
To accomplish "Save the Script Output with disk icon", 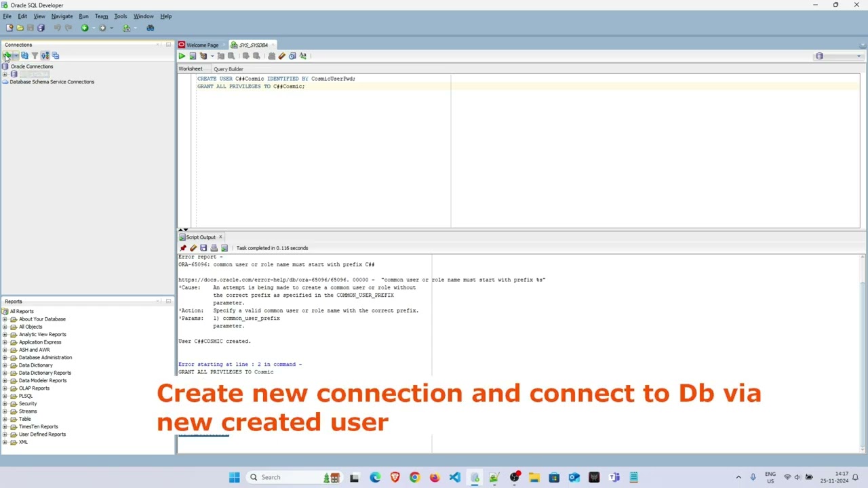I will pos(203,248).
